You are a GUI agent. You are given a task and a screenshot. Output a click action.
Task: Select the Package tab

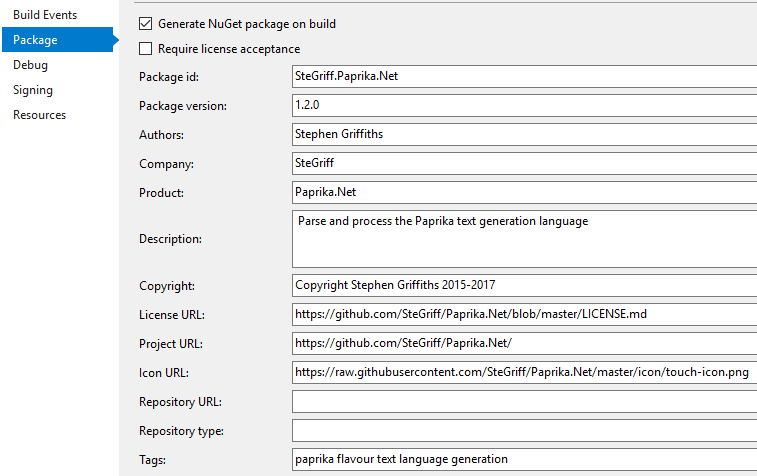(58, 40)
